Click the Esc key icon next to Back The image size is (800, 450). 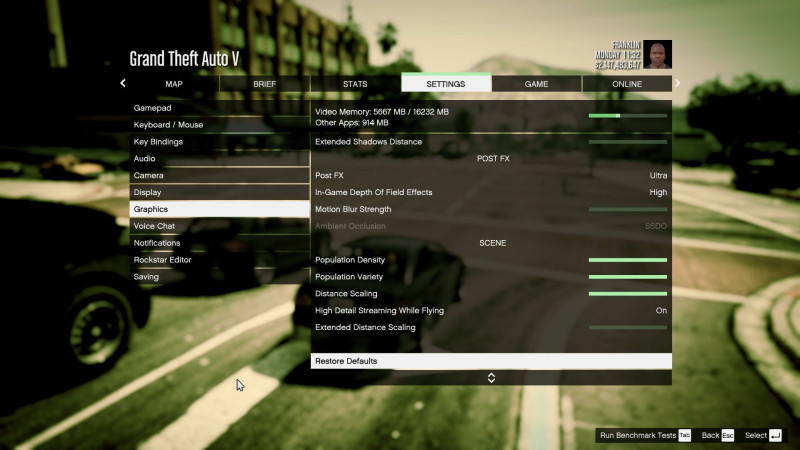point(728,435)
